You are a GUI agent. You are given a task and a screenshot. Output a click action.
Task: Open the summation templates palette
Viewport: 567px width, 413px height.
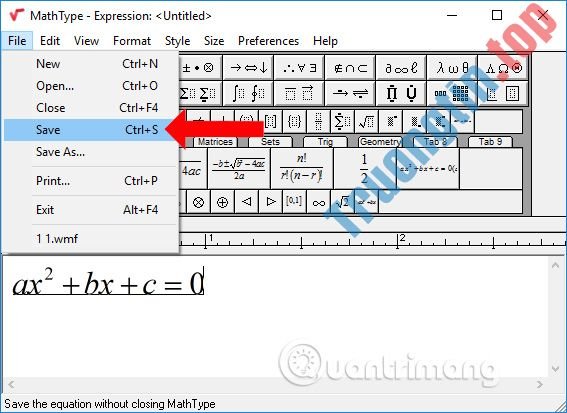(x=200, y=93)
